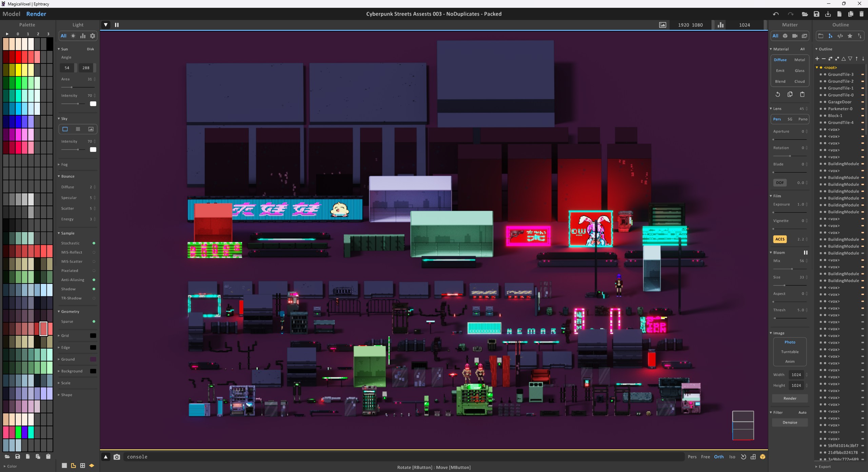Toggle Anti-Aliasing option
The image size is (868, 472).
coord(94,280)
